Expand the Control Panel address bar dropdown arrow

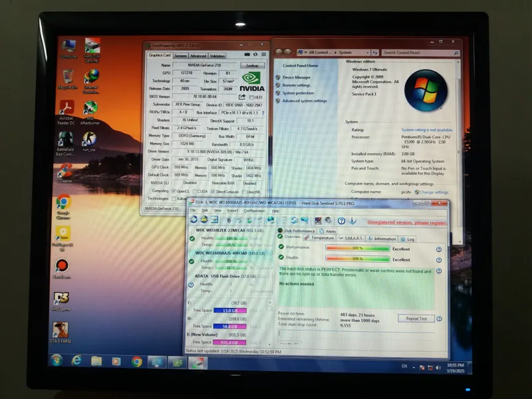[368, 53]
